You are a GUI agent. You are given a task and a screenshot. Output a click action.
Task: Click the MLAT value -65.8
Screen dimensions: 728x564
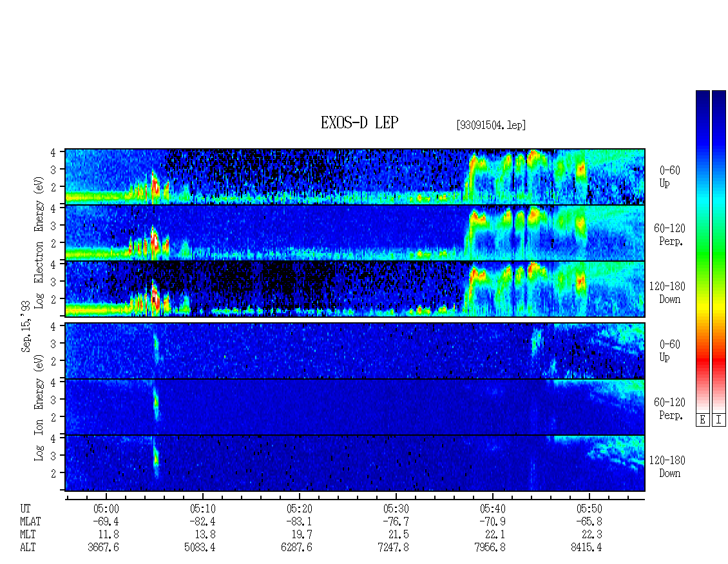(x=588, y=521)
